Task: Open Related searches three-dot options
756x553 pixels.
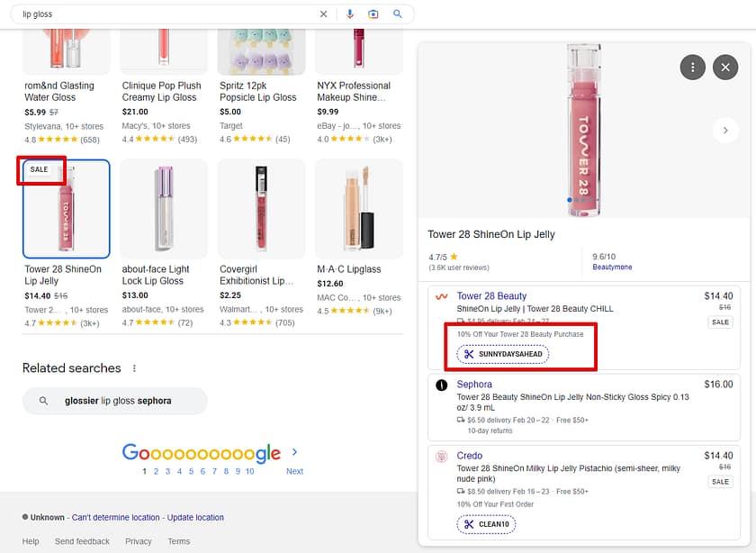Action: (x=135, y=368)
